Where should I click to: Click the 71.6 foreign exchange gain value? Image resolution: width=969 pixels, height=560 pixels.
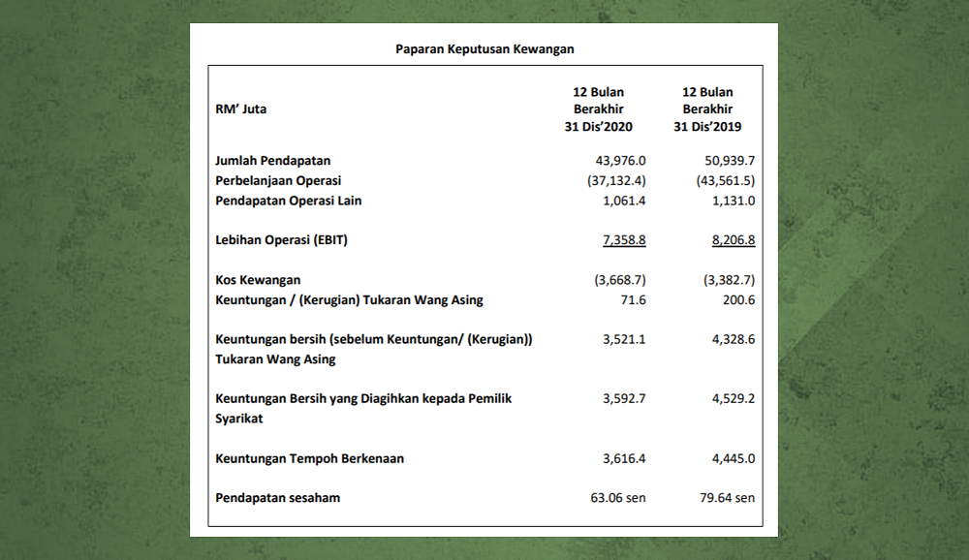pyautogui.click(x=634, y=299)
